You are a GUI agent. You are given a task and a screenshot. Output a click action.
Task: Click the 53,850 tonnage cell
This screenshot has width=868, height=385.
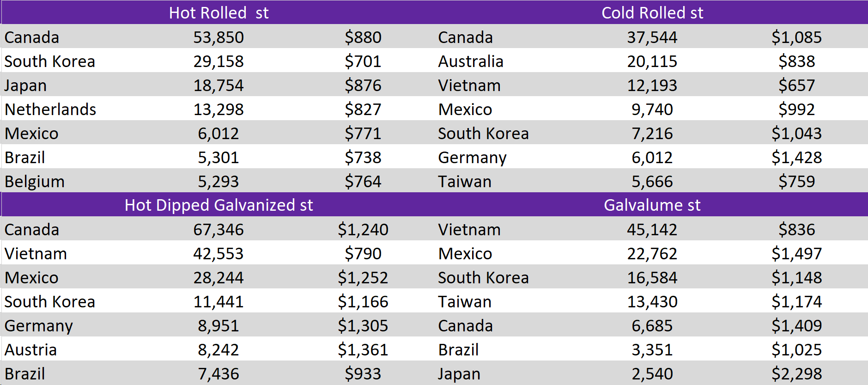pos(219,37)
